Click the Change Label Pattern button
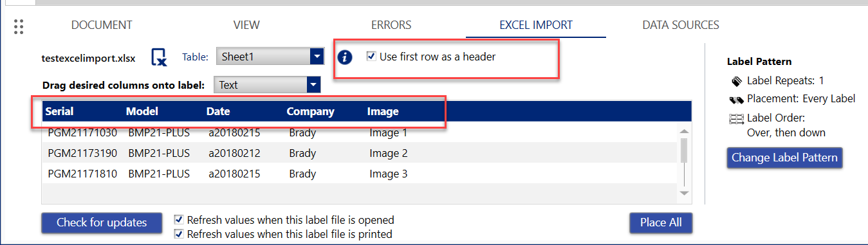The image size is (868, 245). click(784, 158)
